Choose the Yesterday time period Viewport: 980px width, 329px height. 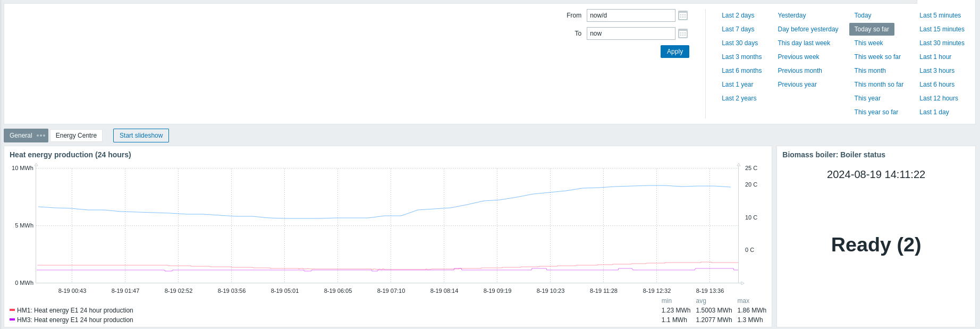[x=791, y=15]
